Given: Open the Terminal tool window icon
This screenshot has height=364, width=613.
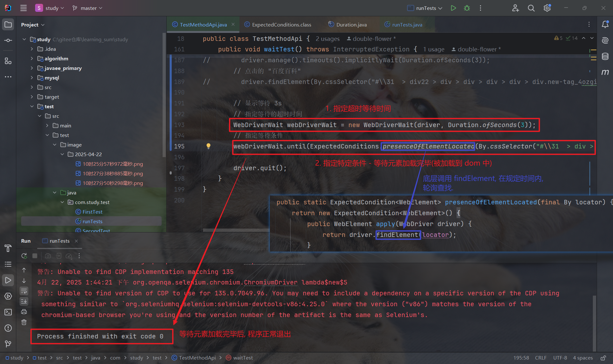Looking at the screenshot, I should coord(8,312).
